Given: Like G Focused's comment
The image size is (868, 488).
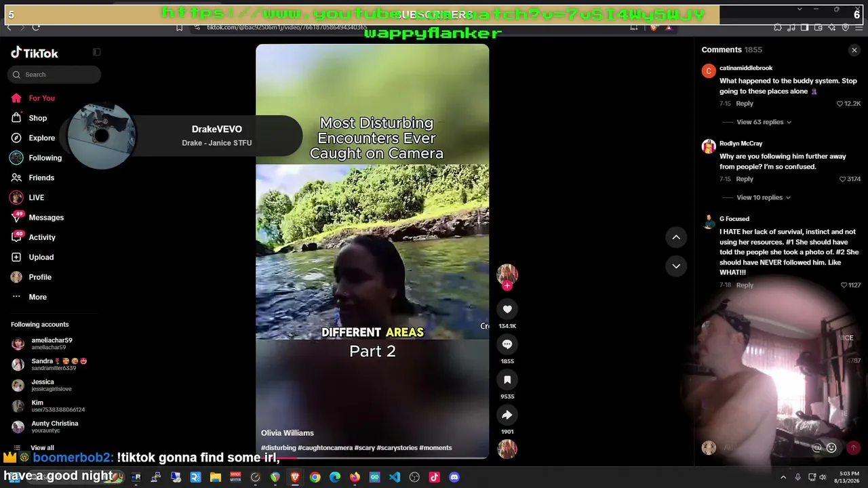Looking at the screenshot, I should pyautogui.click(x=844, y=285).
